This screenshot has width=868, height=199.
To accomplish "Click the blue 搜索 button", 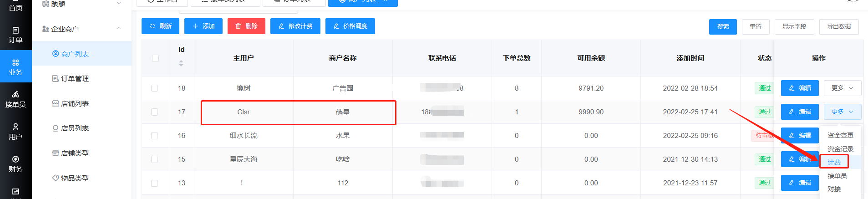I will [x=723, y=27].
